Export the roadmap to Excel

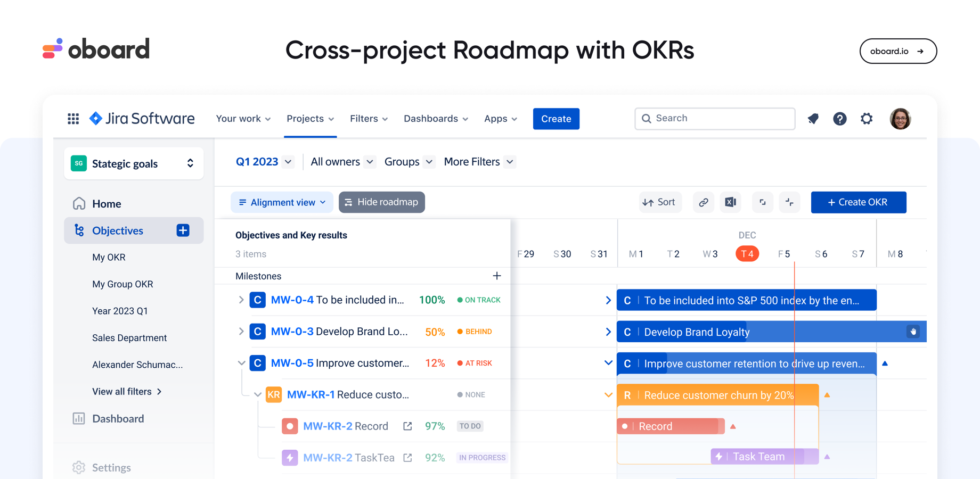(x=730, y=202)
